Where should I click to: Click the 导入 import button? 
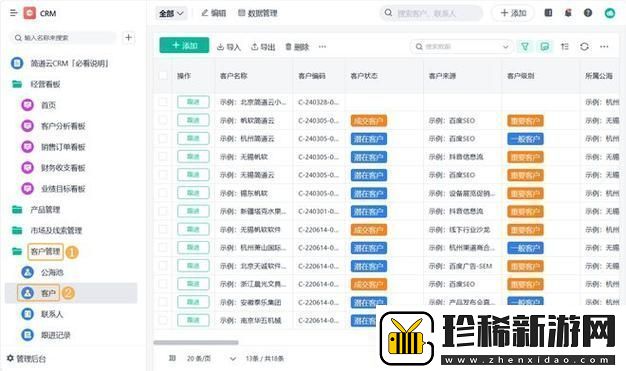coord(229,47)
